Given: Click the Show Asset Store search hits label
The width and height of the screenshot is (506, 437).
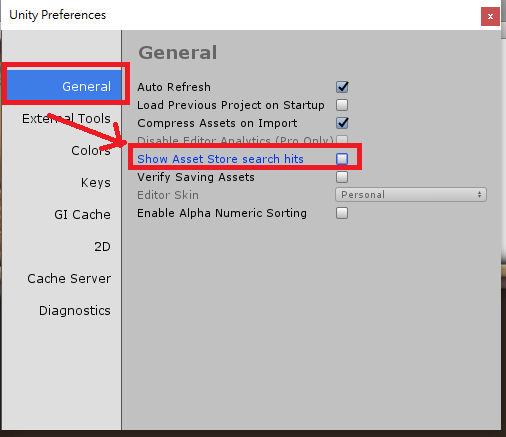Looking at the screenshot, I should point(220,159).
